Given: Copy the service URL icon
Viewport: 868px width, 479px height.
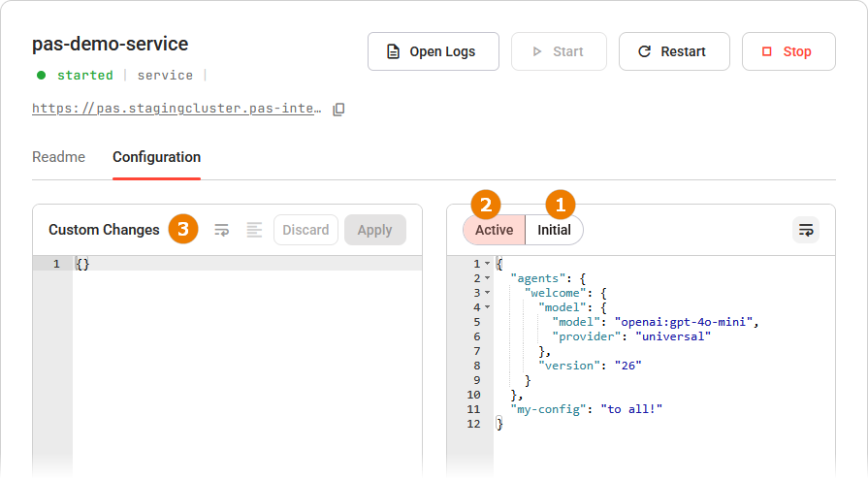Looking at the screenshot, I should 338,110.
